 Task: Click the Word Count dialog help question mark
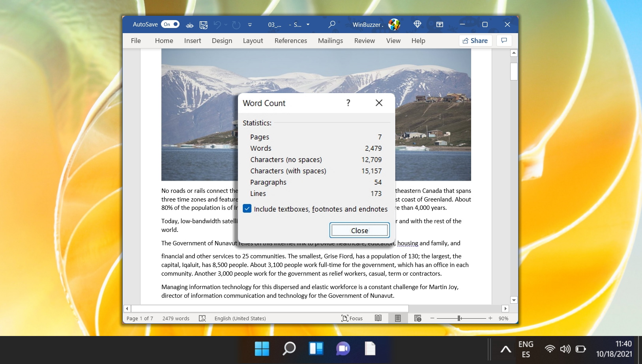click(x=348, y=103)
